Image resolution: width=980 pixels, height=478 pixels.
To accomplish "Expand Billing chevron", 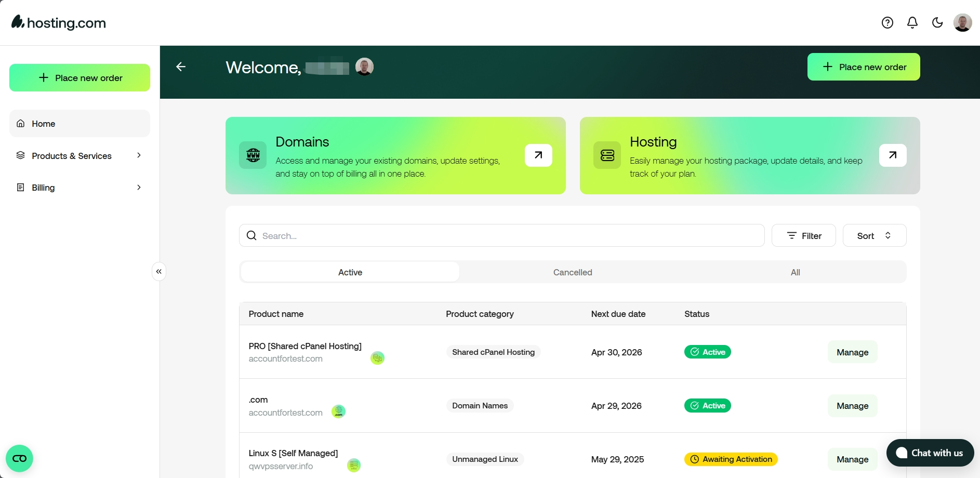I will tap(139, 188).
